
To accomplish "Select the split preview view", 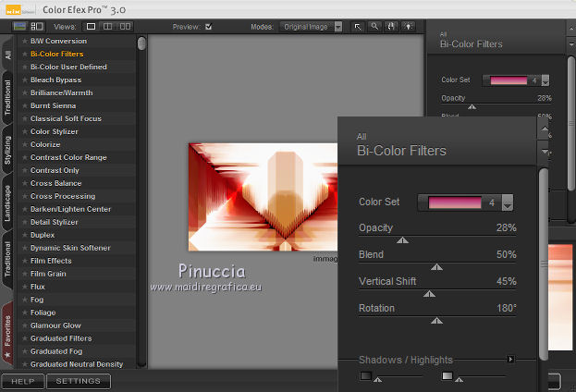I will tap(107, 27).
